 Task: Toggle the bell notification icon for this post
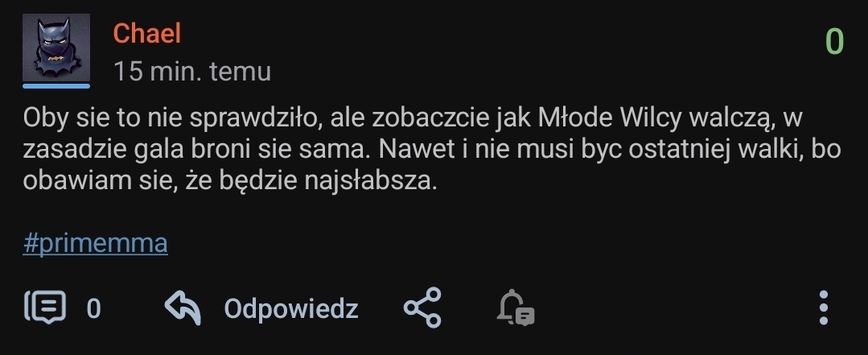click(x=516, y=308)
